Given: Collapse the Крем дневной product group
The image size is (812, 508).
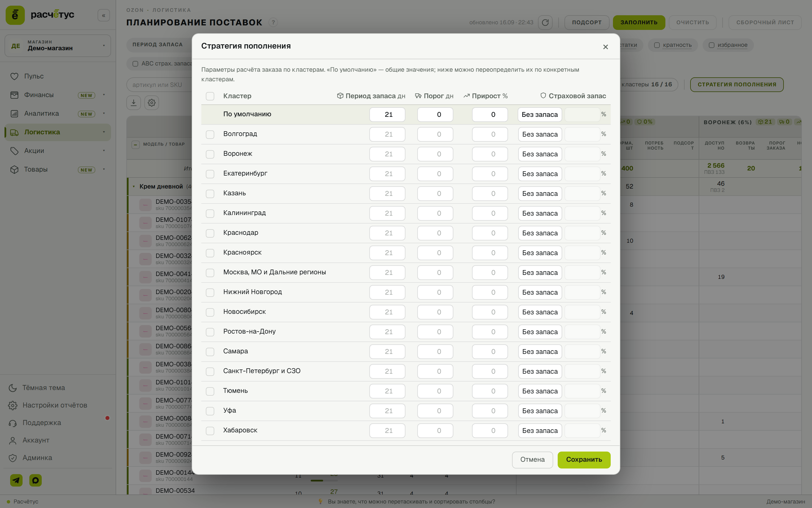Looking at the screenshot, I should (x=134, y=187).
